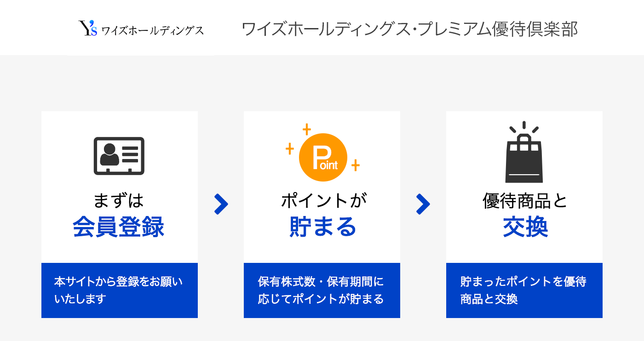Click the 優待商品と label

pyautogui.click(x=525, y=200)
